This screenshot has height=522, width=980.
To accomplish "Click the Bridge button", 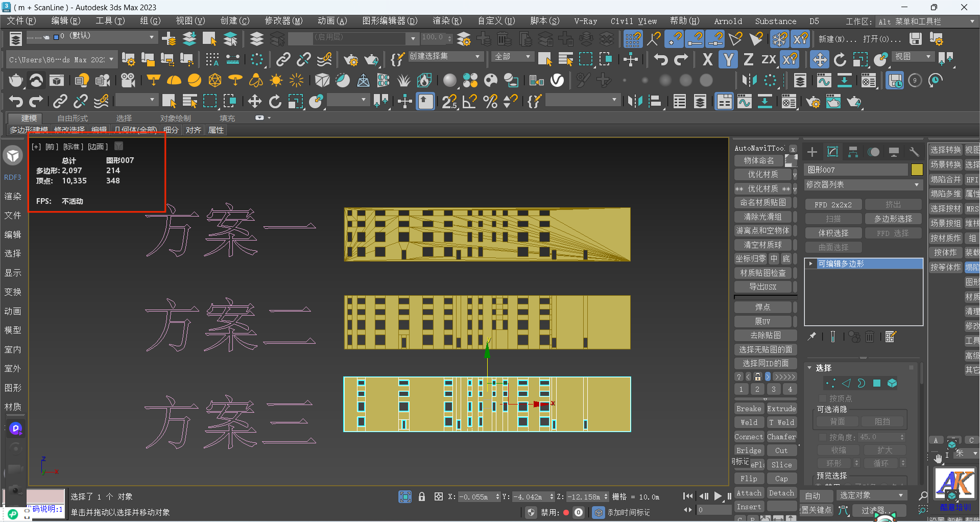I will (749, 450).
